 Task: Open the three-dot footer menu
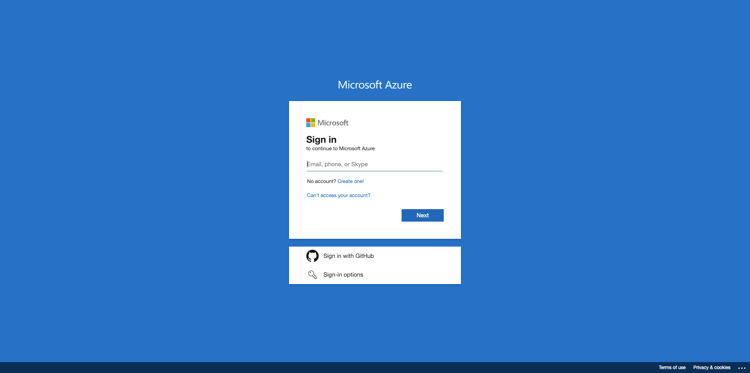[742, 368]
